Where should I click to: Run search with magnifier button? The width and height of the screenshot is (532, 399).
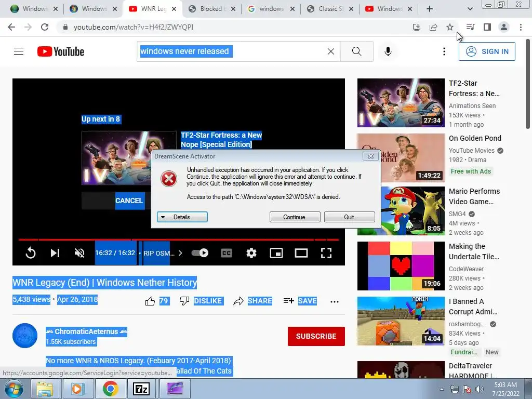tap(357, 51)
